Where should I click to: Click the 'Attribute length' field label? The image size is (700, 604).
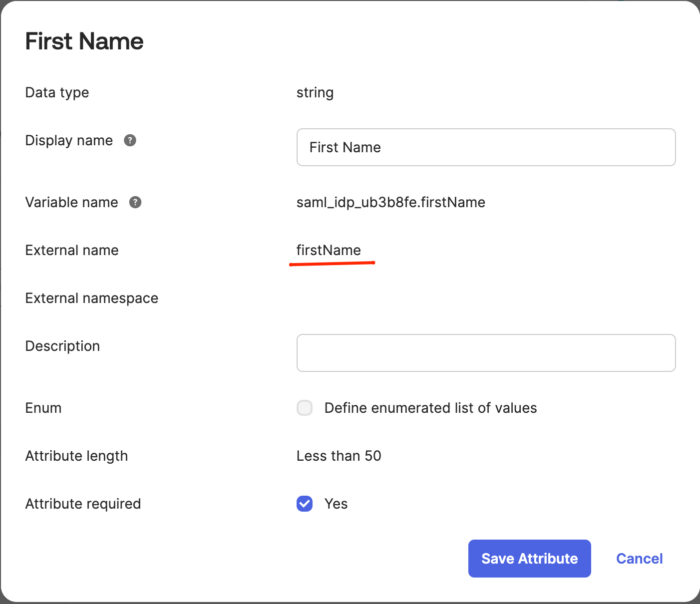(76, 456)
